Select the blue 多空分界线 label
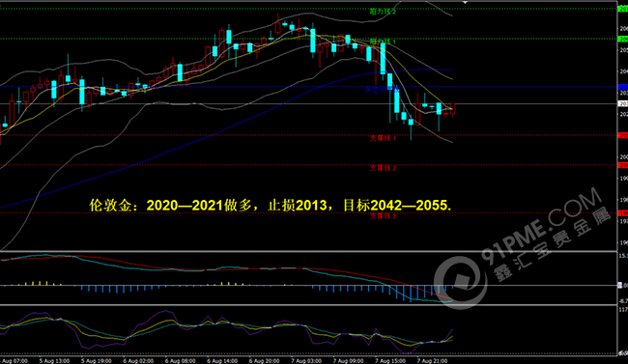Image resolution: width=628 pixels, height=364 pixels. click(382, 90)
